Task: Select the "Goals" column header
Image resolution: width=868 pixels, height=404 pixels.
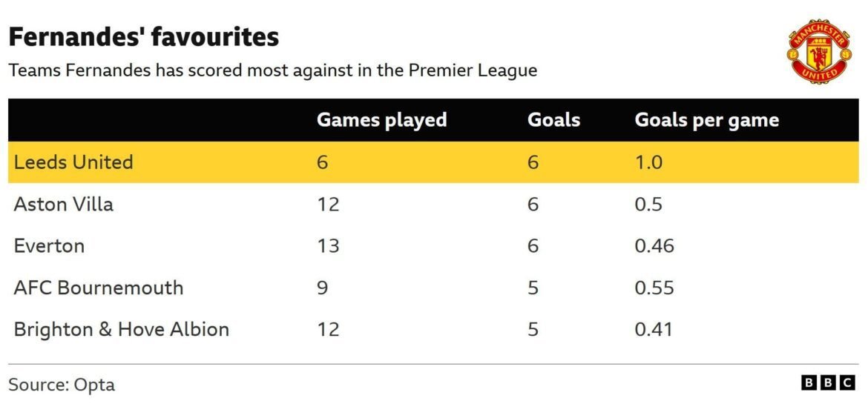Action: [553, 120]
